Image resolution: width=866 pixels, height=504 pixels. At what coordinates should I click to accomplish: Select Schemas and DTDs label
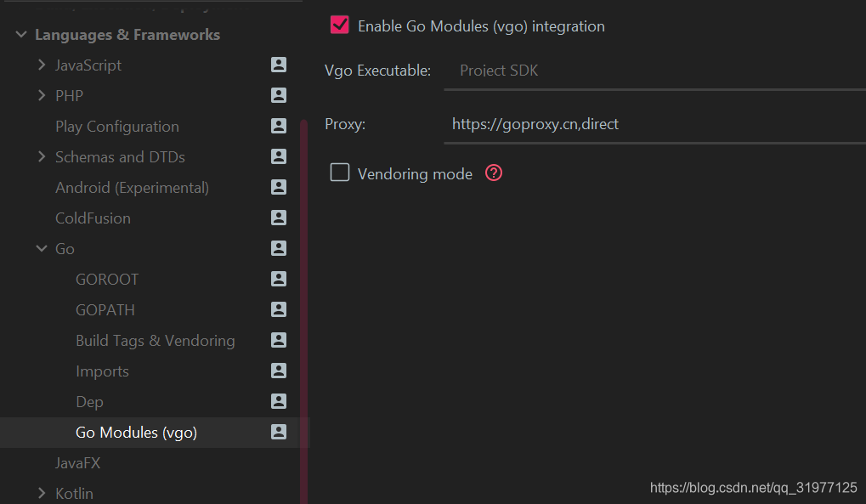coord(120,157)
